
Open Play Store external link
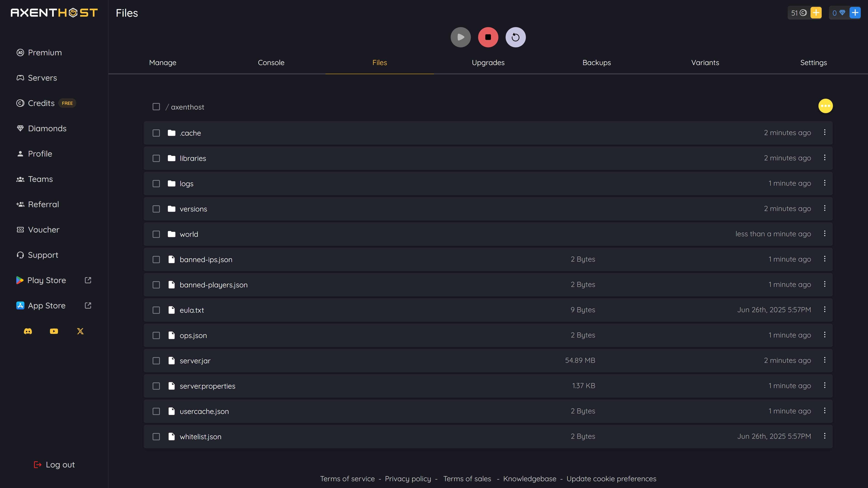click(54, 280)
